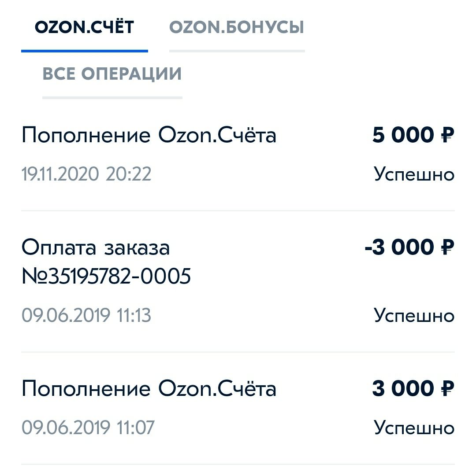Click Успешно status of the 5 000 ₽ operation
Viewport: 476px width, 472px height.
414,174
